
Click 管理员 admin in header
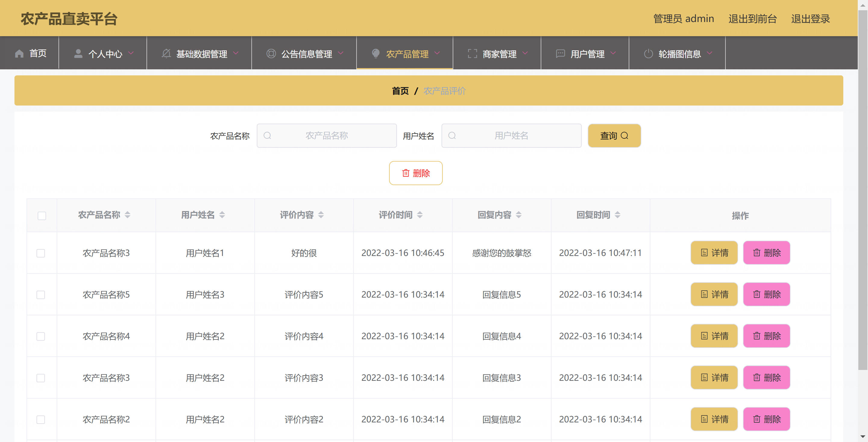[x=683, y=19]
